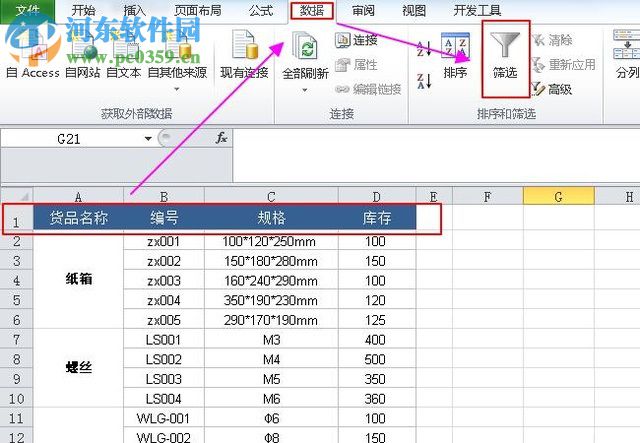
Task: Select cell containing Φ6
Action: click(271, 418)
